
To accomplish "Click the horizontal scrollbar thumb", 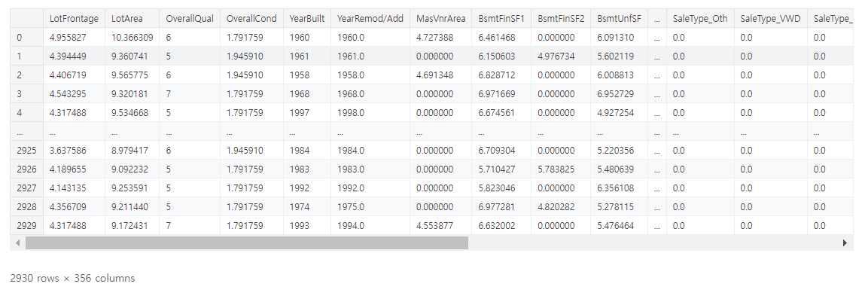I will [246, 243].
